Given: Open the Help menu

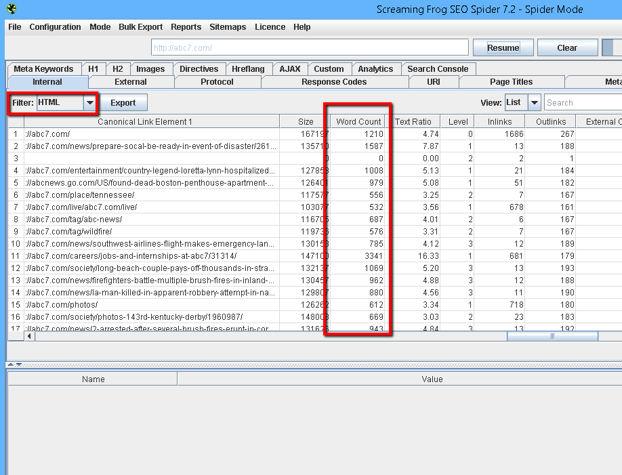Looking at the screenshot, I should pos(302,27).
